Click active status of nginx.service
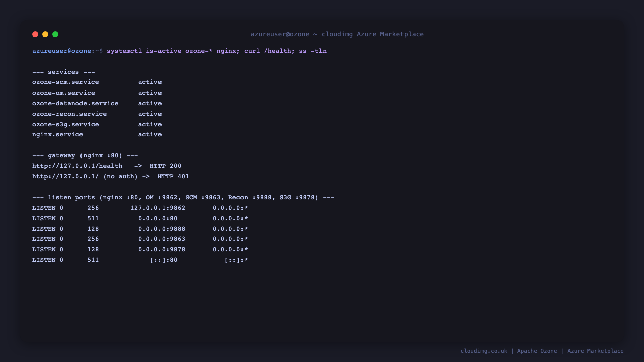Viewport: 644px width, 362px height. (x=150, y=135)
